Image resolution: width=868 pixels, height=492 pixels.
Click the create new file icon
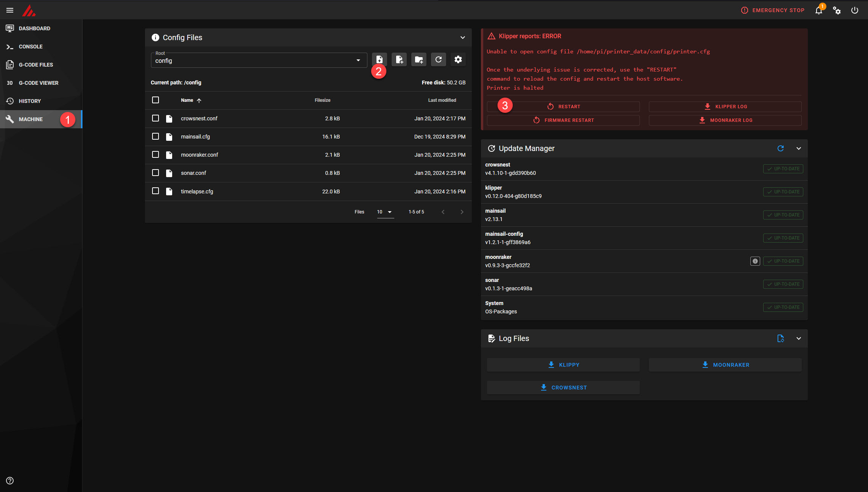pyautogui.click(x=399, y=59)
